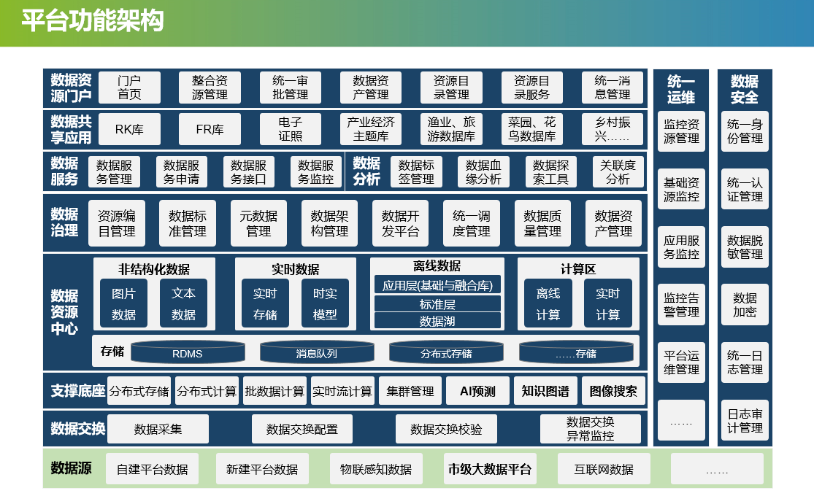This screenshot has width=814, height=504.
Task: Click the 数据标签管理 box
Action: coord(416,171)
